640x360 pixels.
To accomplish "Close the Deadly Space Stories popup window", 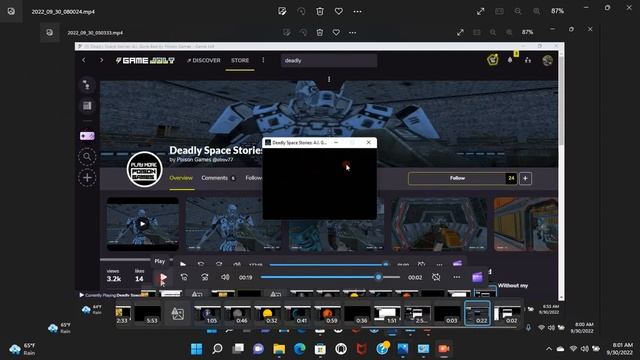I will [x=369, y=142].
